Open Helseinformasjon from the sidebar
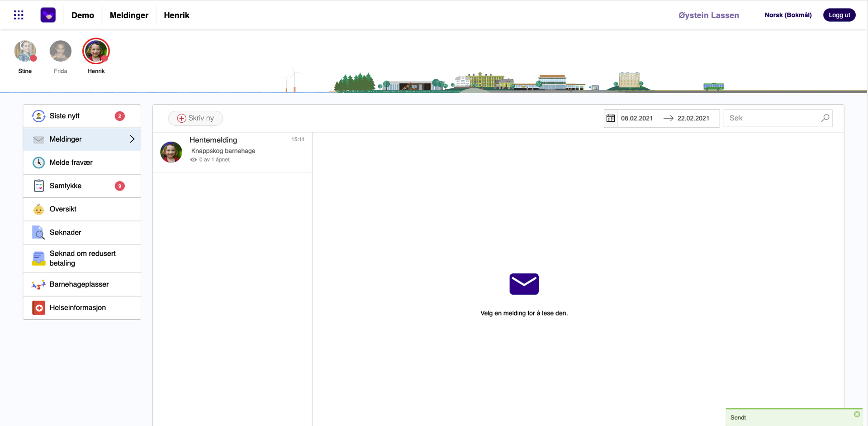The width and height of the screenshot is (868, 426). click(77, 308)
